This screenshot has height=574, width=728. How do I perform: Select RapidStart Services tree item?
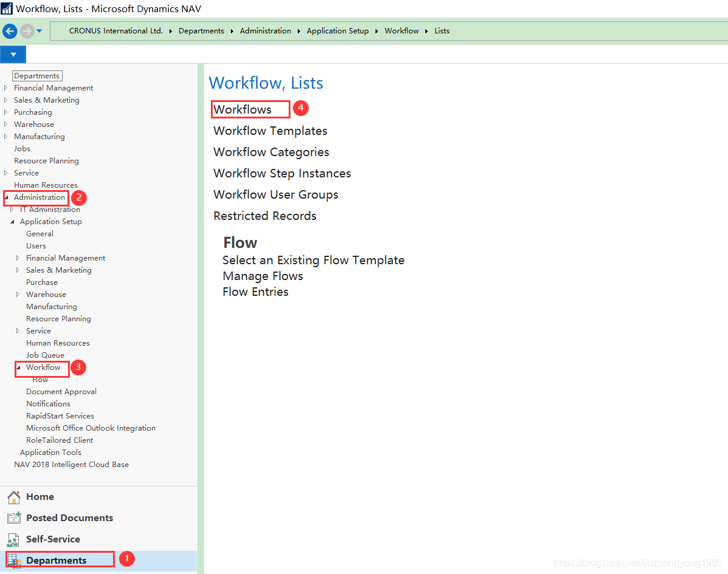pos(60,415)
